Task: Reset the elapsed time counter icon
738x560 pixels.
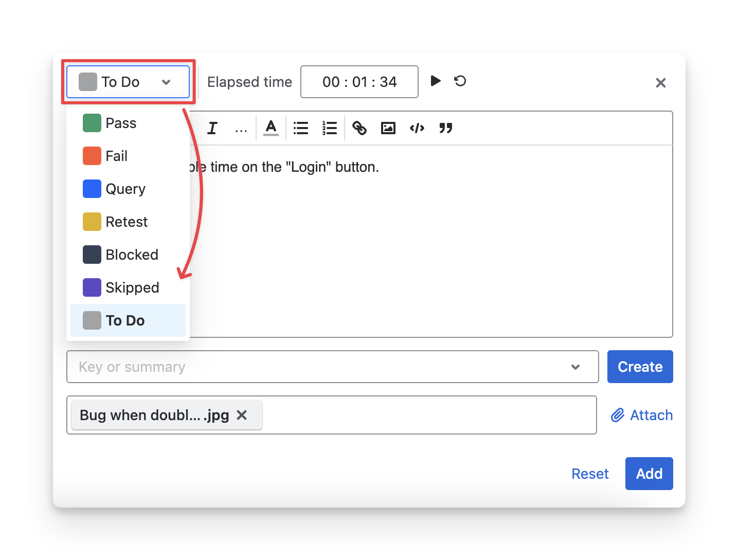Action: pyautogui.click(x=460, y=81)
